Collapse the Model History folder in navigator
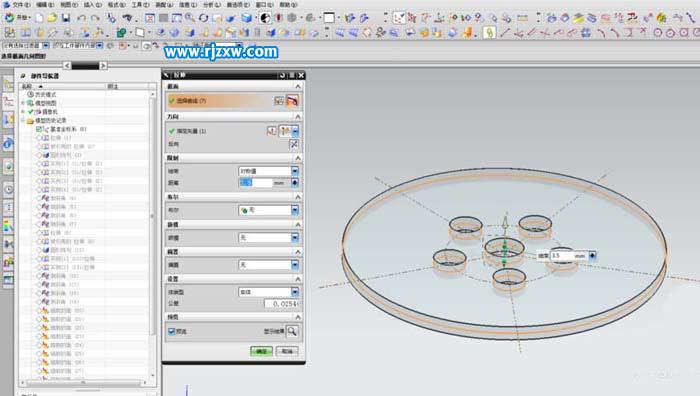This screenshot has width=700, height=396. click(23, 121)
